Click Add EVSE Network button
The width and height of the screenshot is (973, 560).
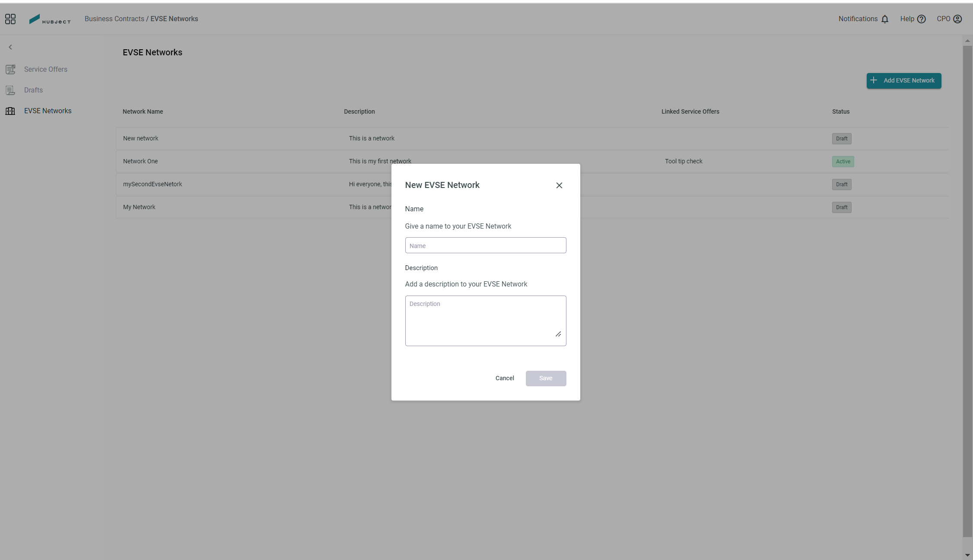point(904,80)
